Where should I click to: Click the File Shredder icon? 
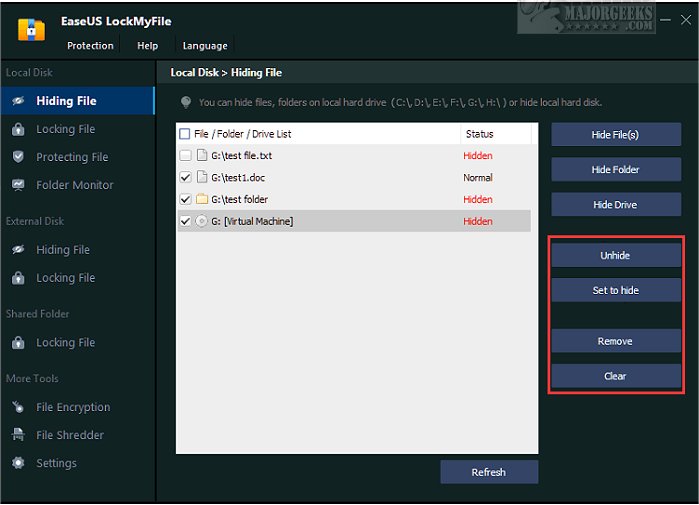18,435
